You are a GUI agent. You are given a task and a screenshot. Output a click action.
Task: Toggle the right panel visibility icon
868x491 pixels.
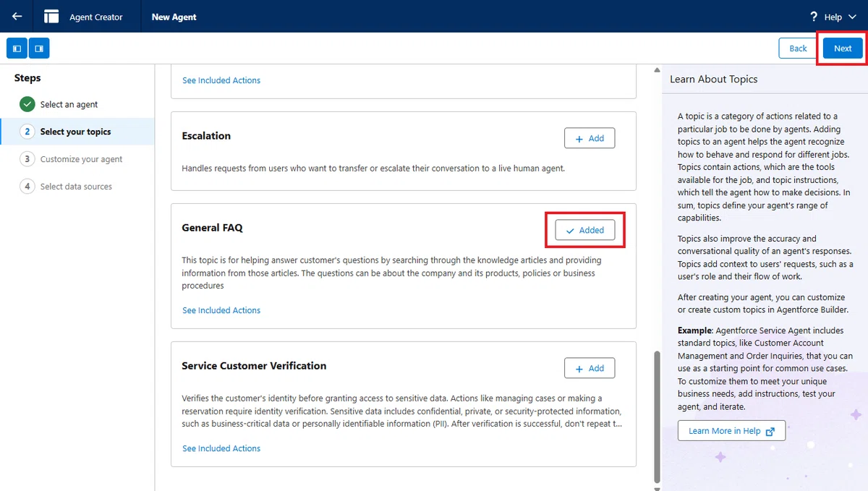pyautogui.click(x=39, y=48)
